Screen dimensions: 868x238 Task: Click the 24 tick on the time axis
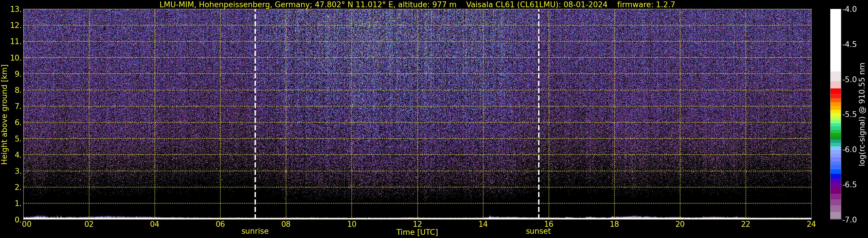[811, 224]
